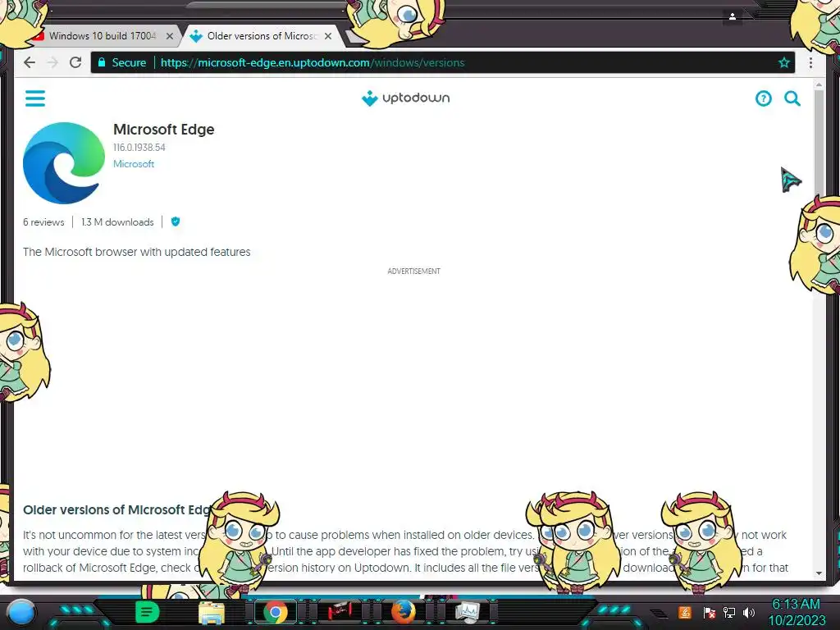Go back to the previous page
The height and width of the screenshot is (630, 840).
(30, 62)
